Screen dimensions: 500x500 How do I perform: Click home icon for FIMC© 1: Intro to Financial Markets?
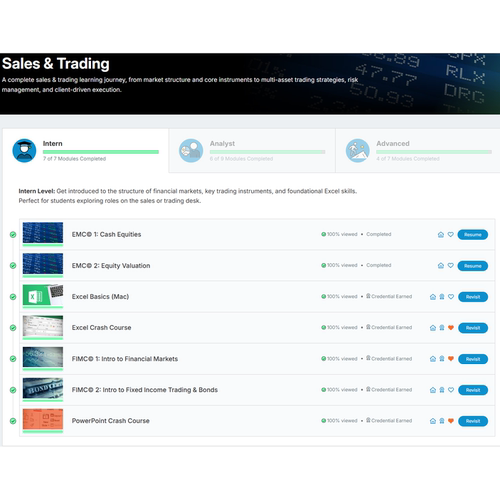pos(433,359)
